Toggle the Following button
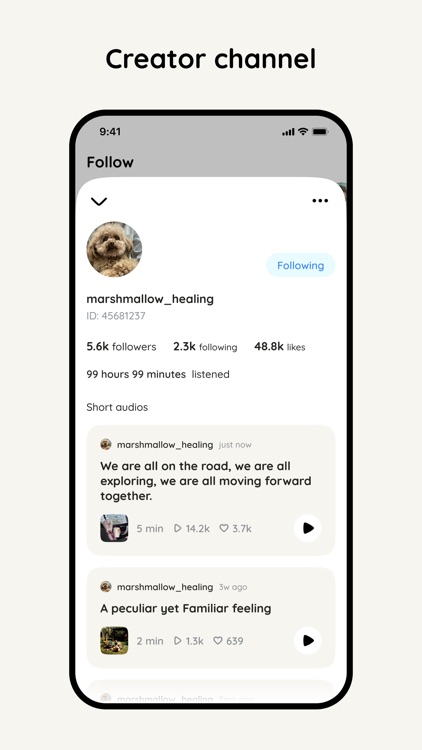The height and width of the screenshot is (750, 422). tap(300, 265)
